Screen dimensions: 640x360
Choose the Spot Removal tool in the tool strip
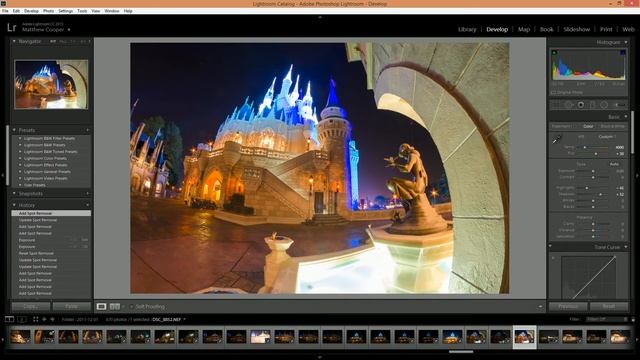(x=569, y=105)
